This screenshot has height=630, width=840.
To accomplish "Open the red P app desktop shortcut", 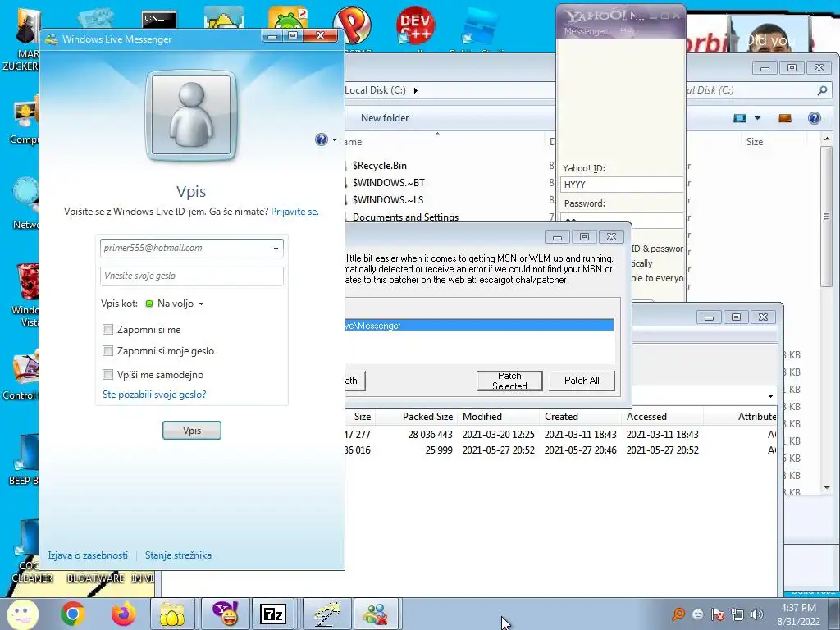I will point(353,25).
